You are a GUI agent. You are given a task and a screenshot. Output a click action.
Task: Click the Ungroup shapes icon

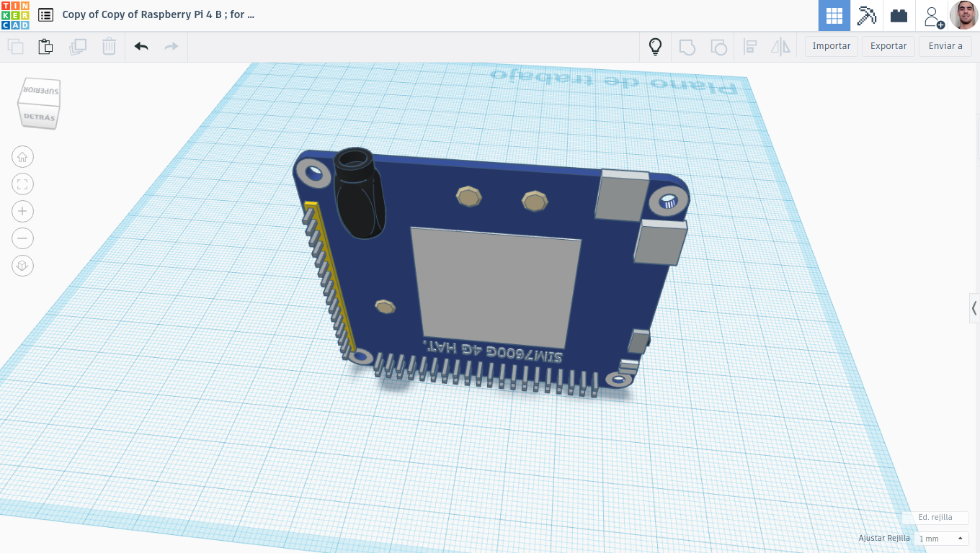[x=718, y=48]
